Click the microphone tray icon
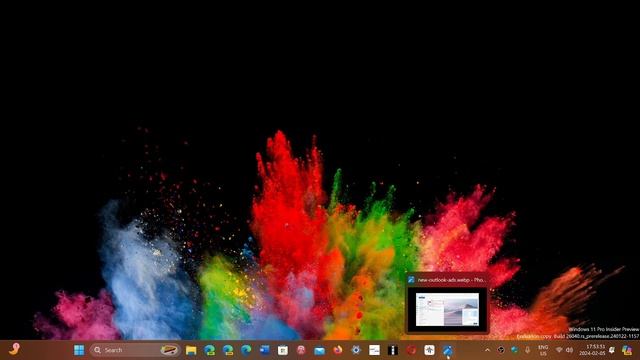This screenshot has height=360, width=640. click(528, 350)
